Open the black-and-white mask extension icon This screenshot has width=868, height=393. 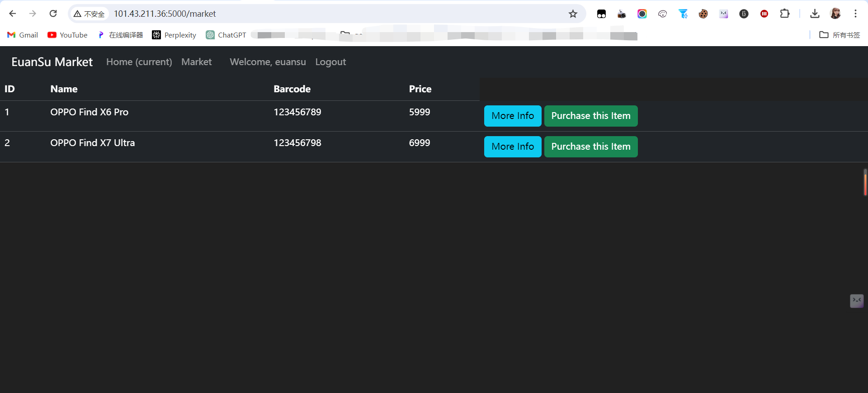click(601, 14)
